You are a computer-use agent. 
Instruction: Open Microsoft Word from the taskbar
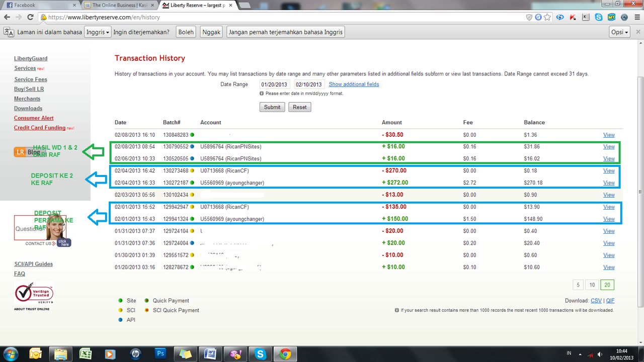[210, 353]
